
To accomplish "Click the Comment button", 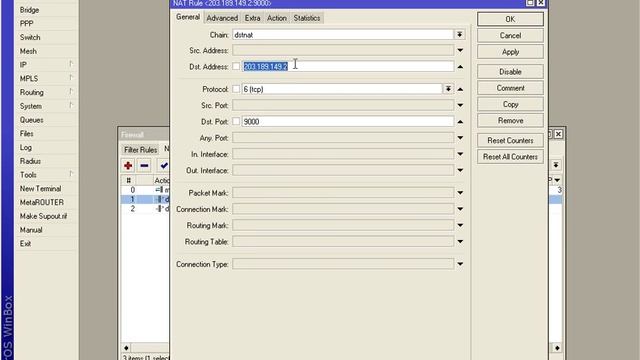I will (510, 88).
